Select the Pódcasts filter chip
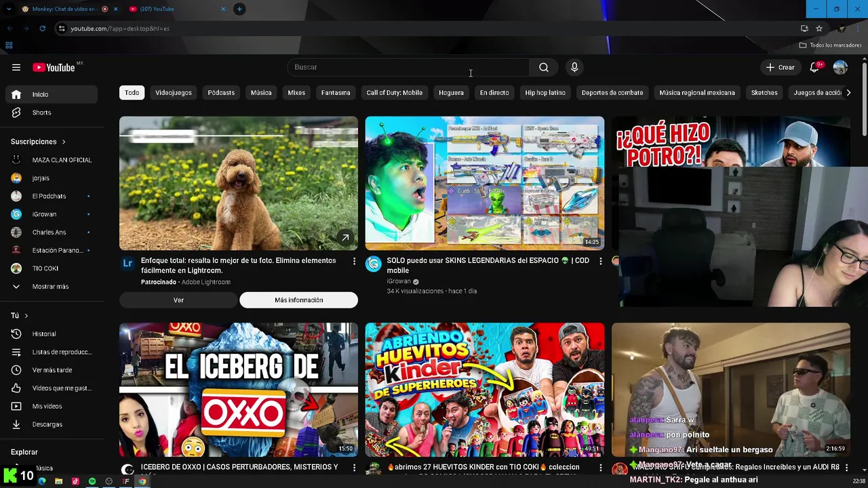 click(221, 93)
